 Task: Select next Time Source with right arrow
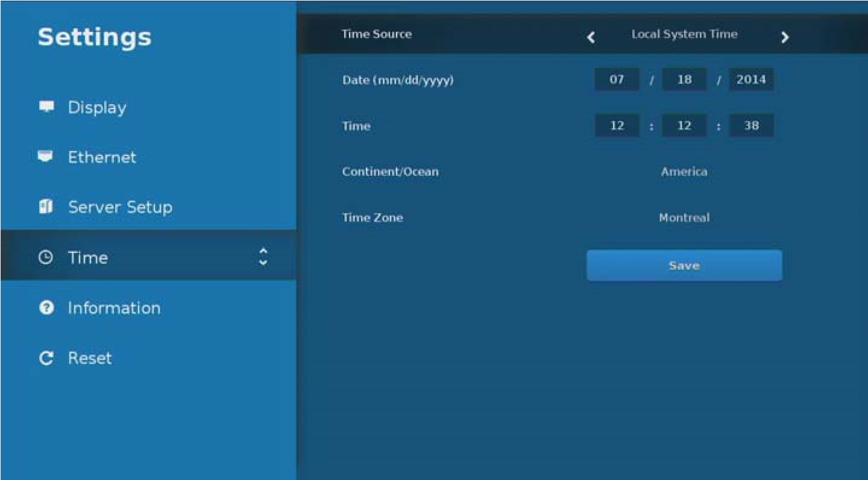(x=784, y=37)
